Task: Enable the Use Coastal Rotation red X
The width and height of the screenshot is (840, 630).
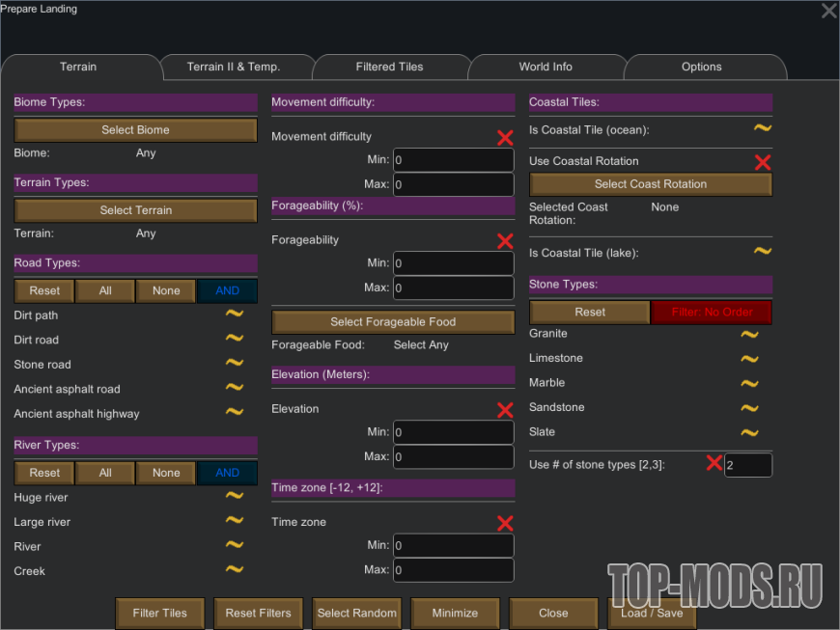Action: 762,162
